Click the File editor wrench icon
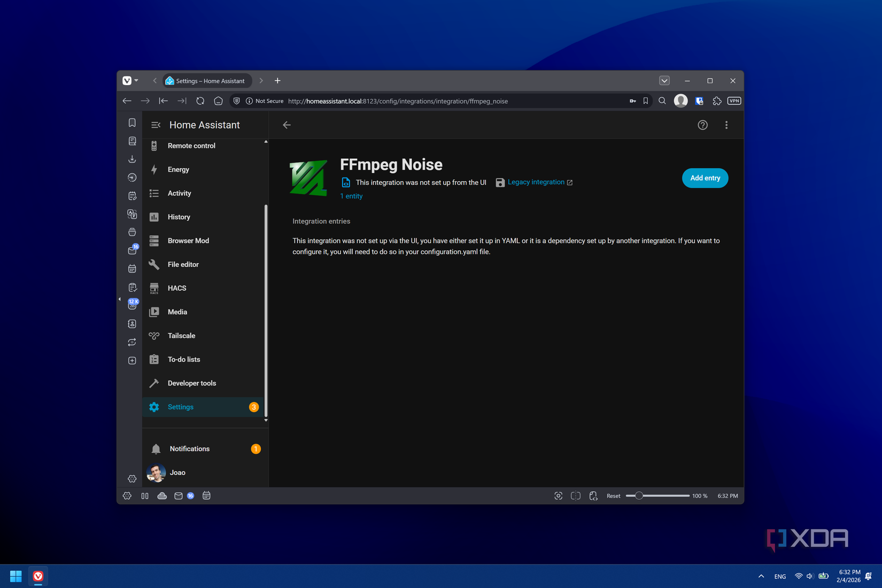This screenshot has width=882, height=588. click(x=154, y=265)
